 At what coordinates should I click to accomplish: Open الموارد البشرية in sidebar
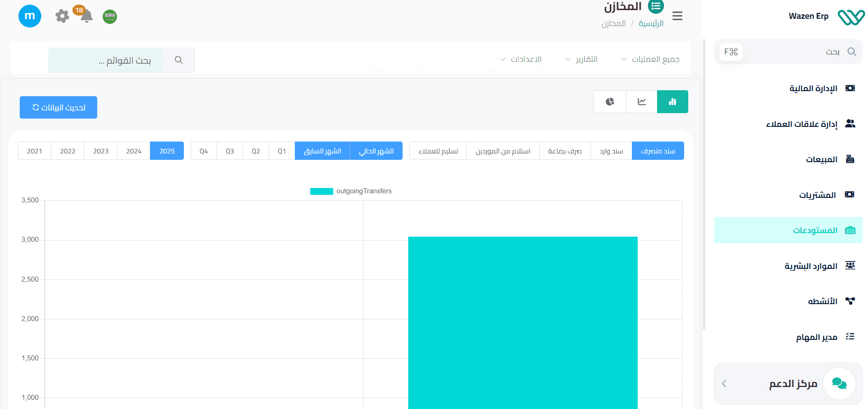[x=811, y=266]
